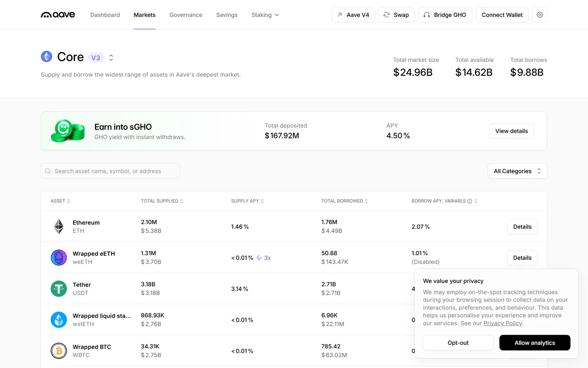Opt out of analytics tracking
The image size is (588, 368).
pos(458,343)
